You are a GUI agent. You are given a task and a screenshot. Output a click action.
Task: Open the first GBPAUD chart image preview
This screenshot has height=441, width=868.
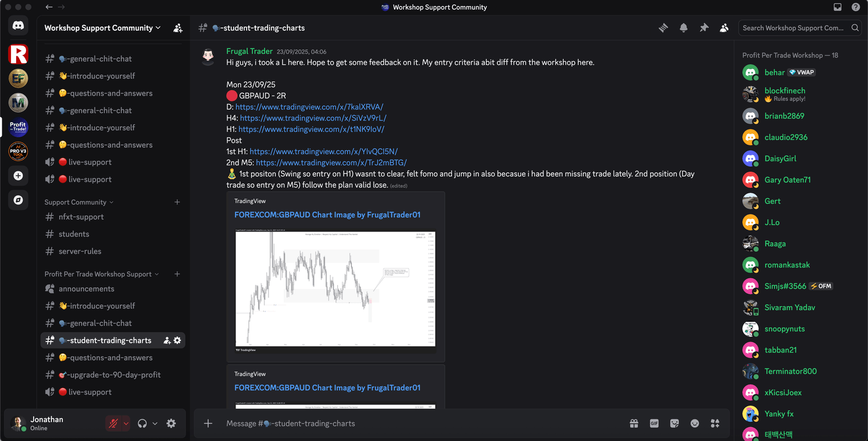336,292
